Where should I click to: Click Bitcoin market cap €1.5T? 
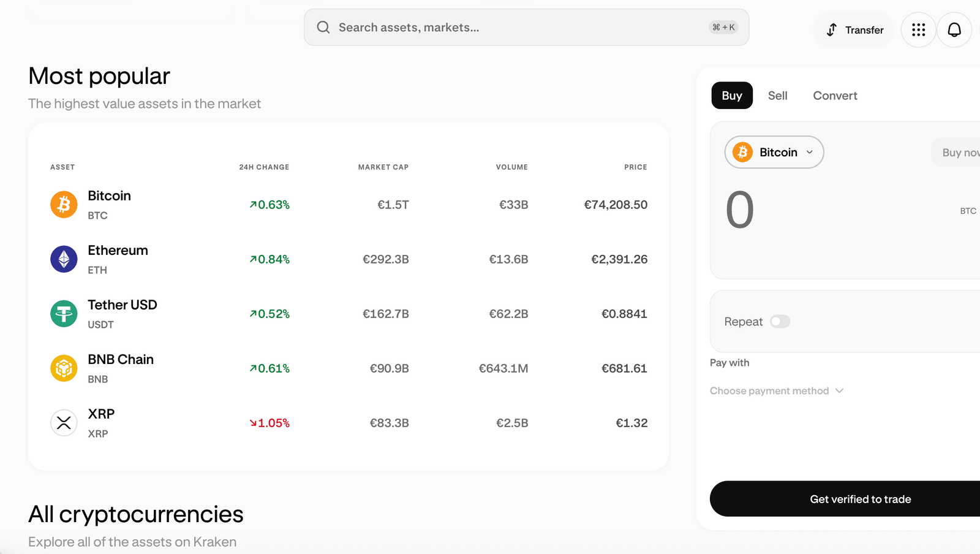click(x=393, y=205)
